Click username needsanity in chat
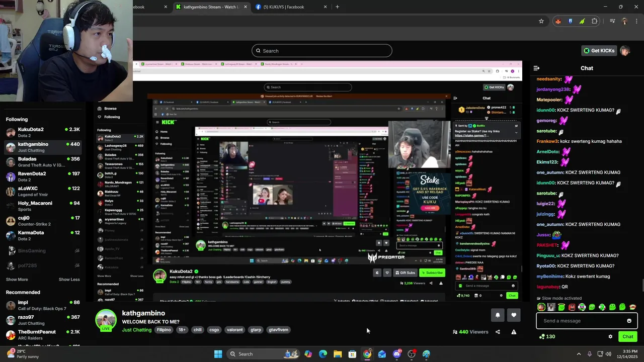Screen dimensions: 644x362 549,79
